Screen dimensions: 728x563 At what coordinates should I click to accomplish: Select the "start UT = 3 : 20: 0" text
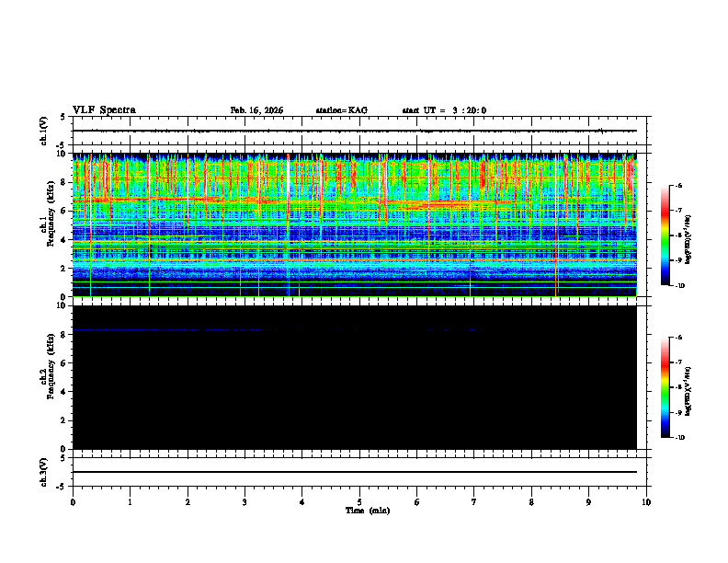tap(444, 110)
